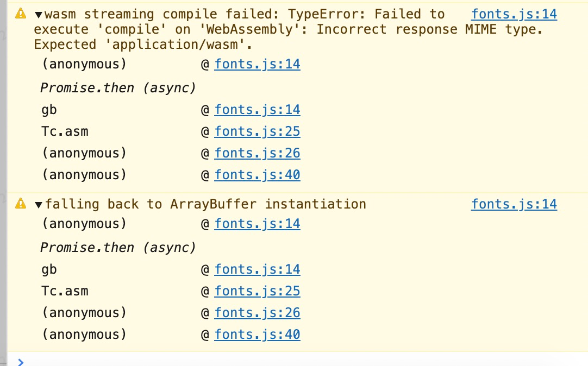Open fonts.js:40 at bottom of first stack trace

click(x=257, y=174)
